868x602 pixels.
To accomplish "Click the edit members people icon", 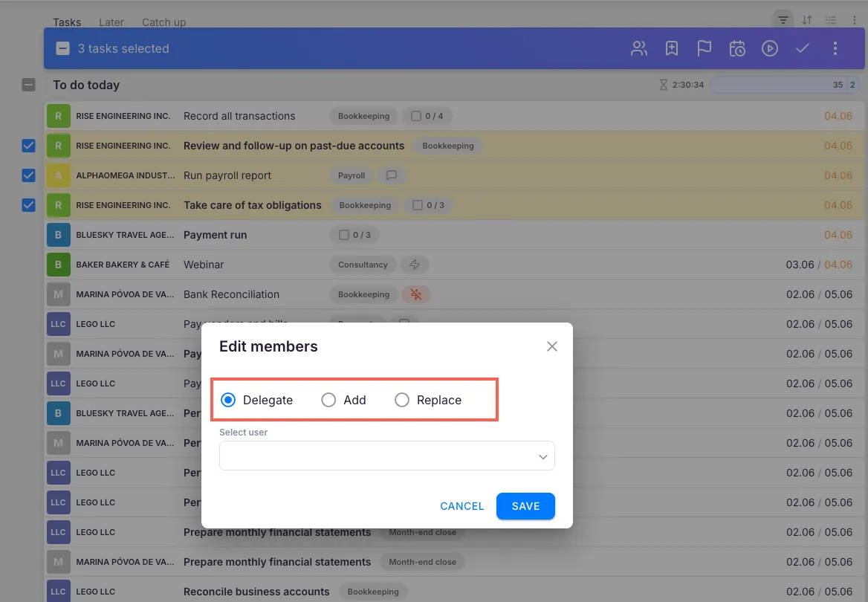I will pyautogui.click(x=638, y=48).
